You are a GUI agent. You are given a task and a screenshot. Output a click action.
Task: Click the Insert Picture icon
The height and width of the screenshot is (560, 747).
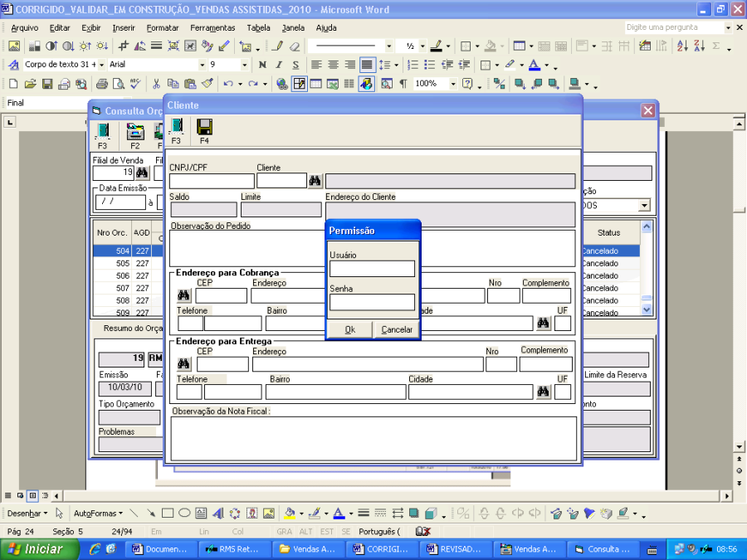tap(14, 46)
